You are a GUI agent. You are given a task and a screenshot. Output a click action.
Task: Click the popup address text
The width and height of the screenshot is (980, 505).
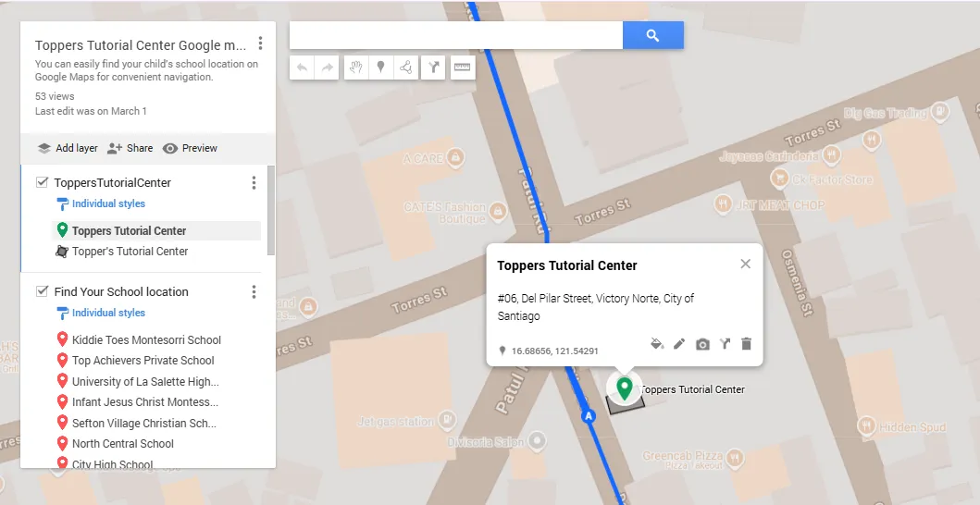coord(596,307)
